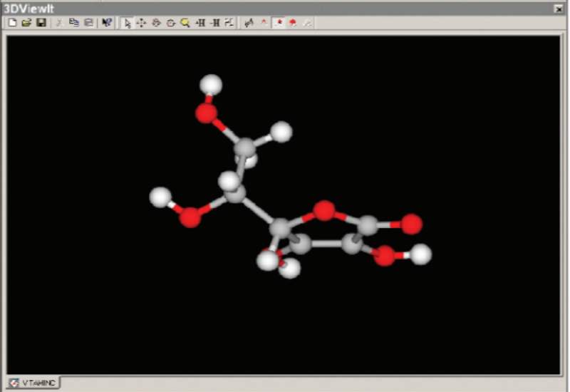The height and width of the screenshot is (392, 570).
Task: Create a new document with the New icon
Action: pyautogui.click(x=14, y=23)
